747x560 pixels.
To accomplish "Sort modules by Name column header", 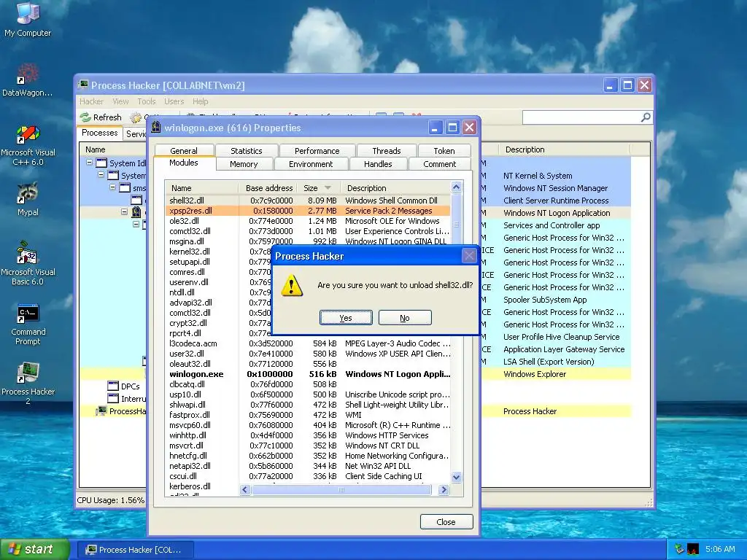I will click(202, 187).
